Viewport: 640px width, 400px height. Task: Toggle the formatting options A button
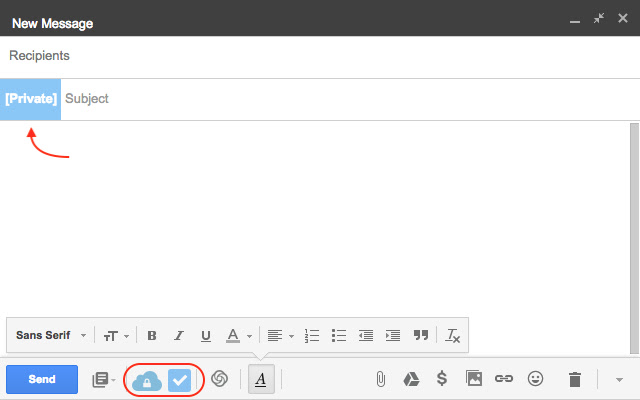coord(261,379)
